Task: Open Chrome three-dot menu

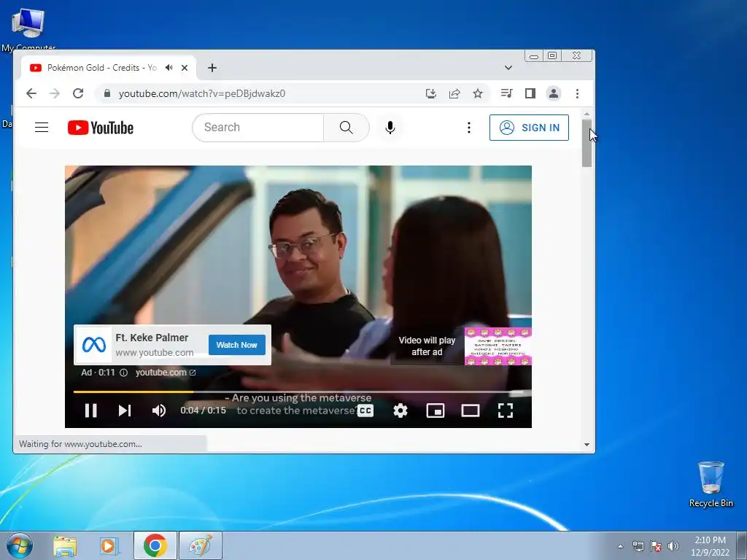Action: coord(577,93)
